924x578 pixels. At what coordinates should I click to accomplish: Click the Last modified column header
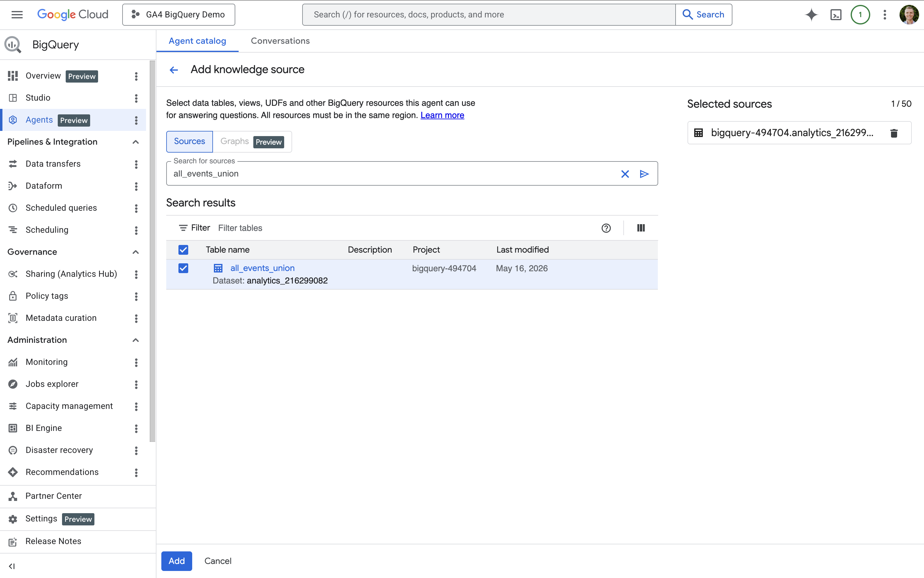point(522,250)
